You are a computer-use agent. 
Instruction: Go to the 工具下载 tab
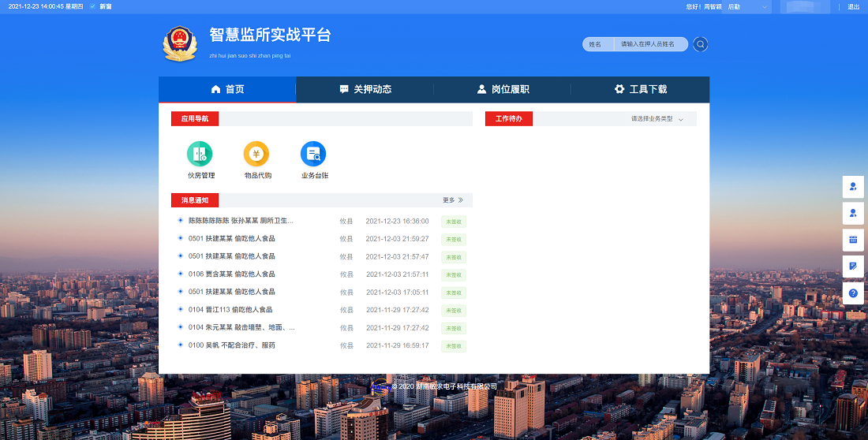tap(640, 90)
